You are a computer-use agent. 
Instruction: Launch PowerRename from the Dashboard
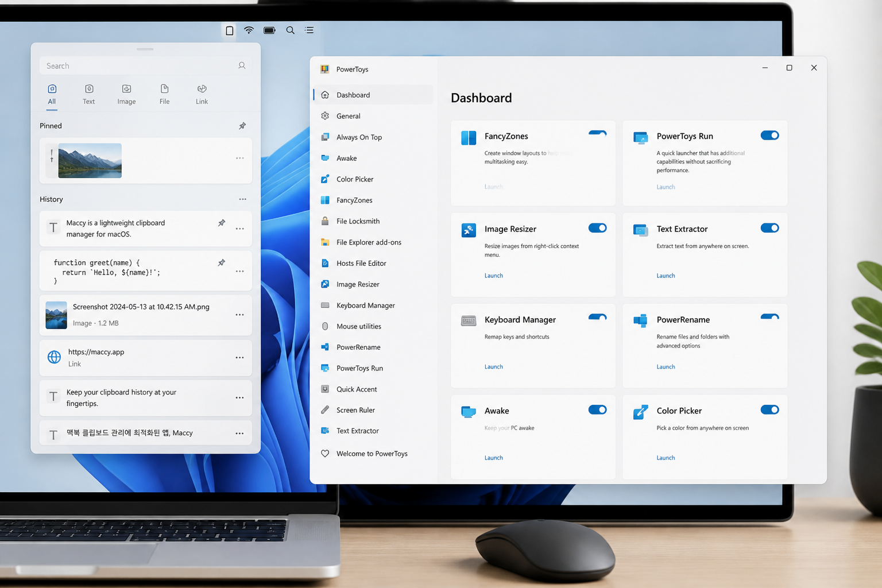[x=666, y=367]
